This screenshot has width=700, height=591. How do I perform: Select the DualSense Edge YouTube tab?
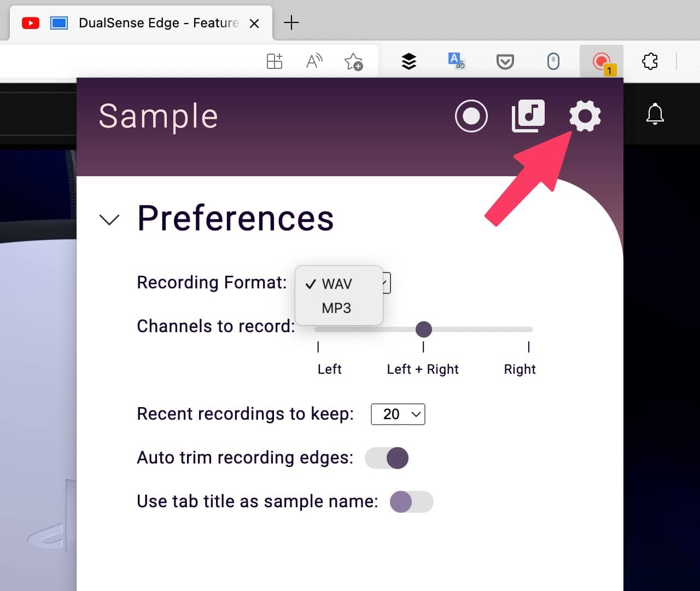[x=141, y=24]
